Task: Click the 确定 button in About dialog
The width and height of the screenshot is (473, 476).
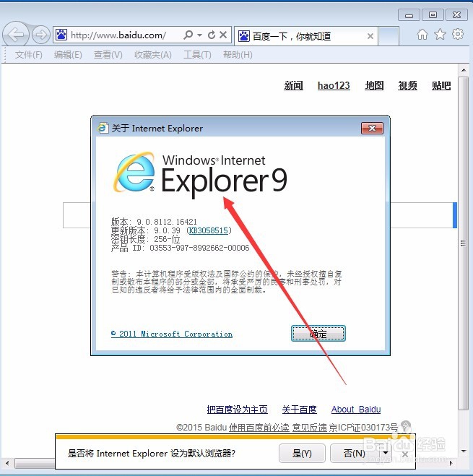Action: click(x=318, y=334)
